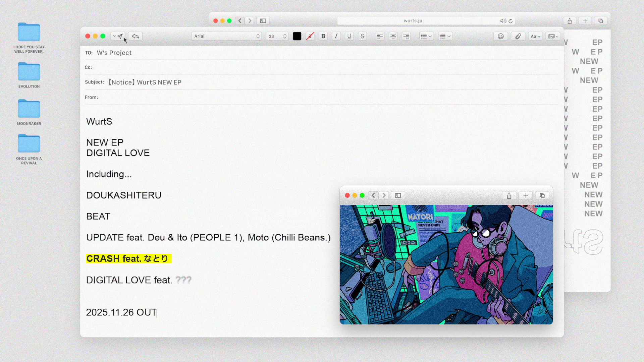The width and height of the screenshot is (644, 362).
Task: Click share icon in image preview window
Action: click(509, 196)
